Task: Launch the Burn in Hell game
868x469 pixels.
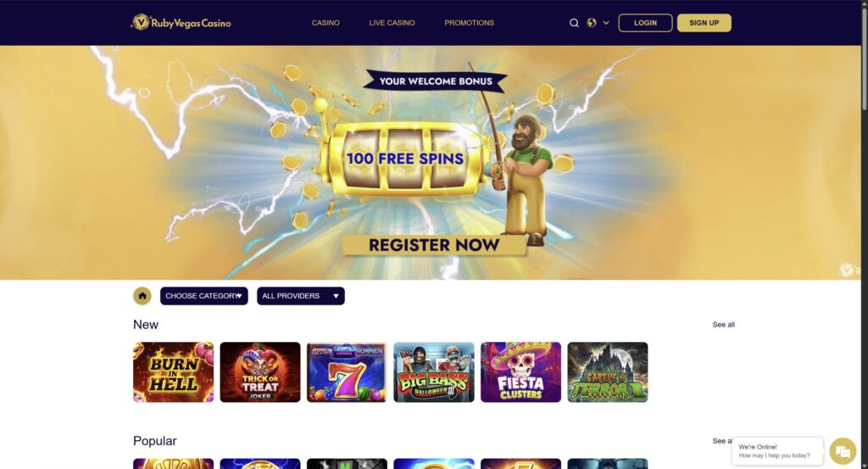Action: (x=173, y=372)
